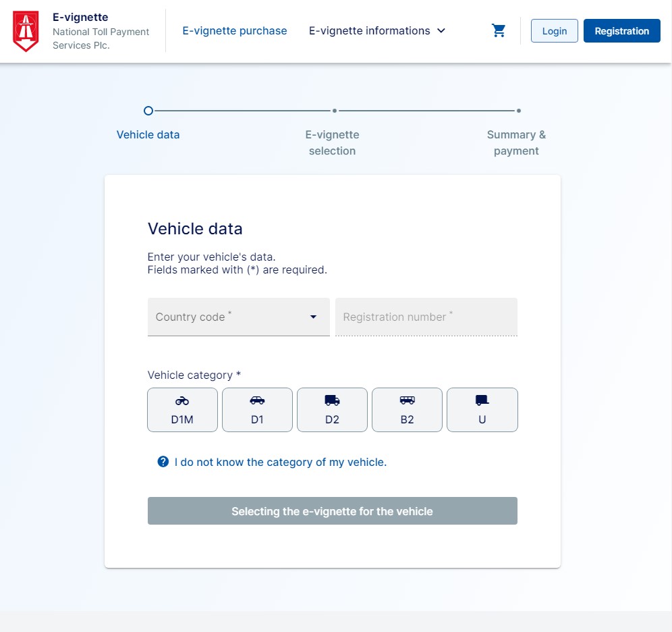Click the bus icon for B2
Image resolution: width=672 pixels, height=632 pixels.
(x=407, y=400)
